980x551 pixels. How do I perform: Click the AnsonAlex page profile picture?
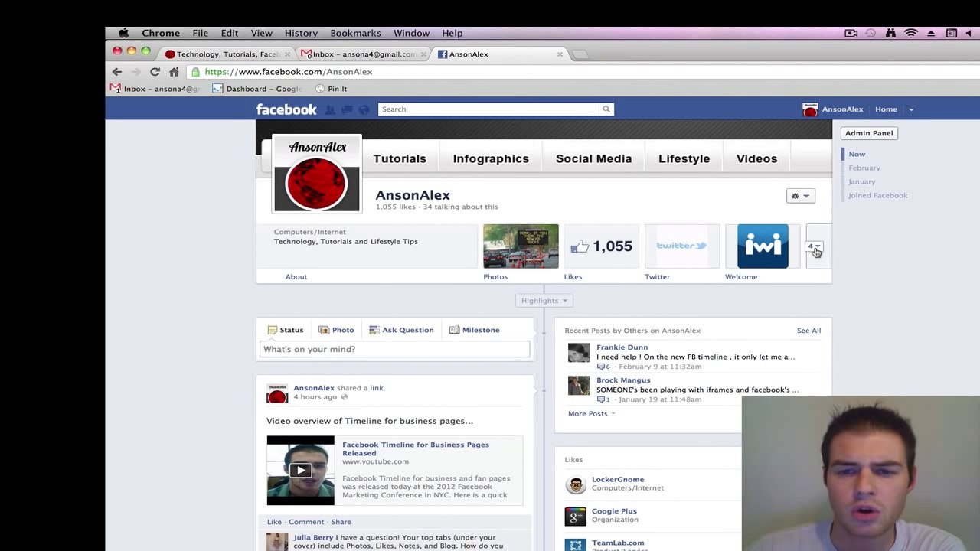pyautogui.click(x=317, y=174)
